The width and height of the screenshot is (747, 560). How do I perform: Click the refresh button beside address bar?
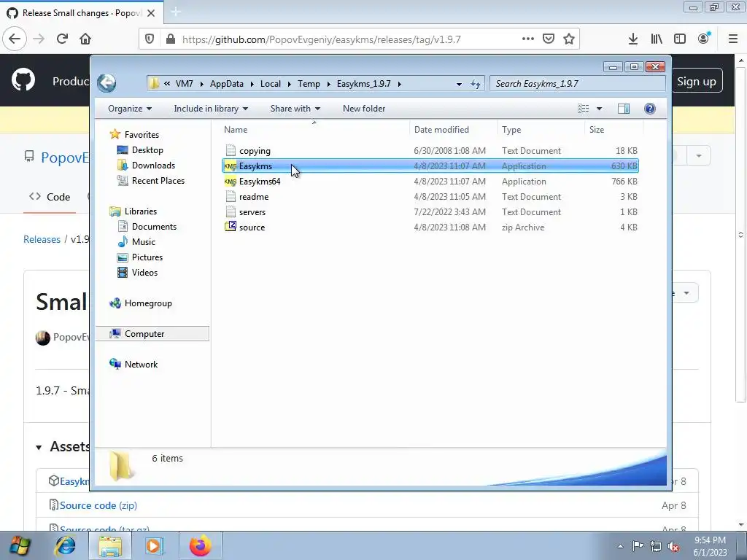click(476, 84)
